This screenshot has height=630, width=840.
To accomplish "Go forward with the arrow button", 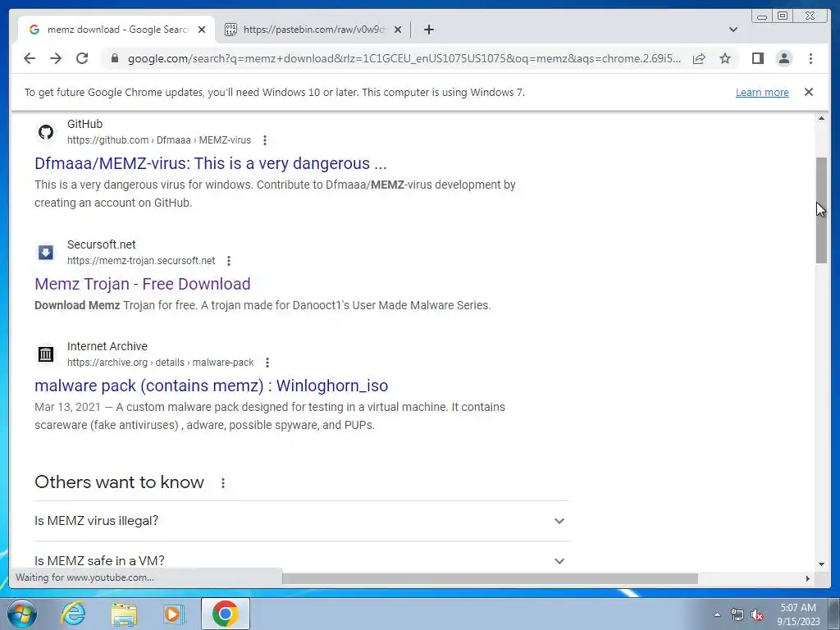I will pyautogui.click(x=56, y=58).
